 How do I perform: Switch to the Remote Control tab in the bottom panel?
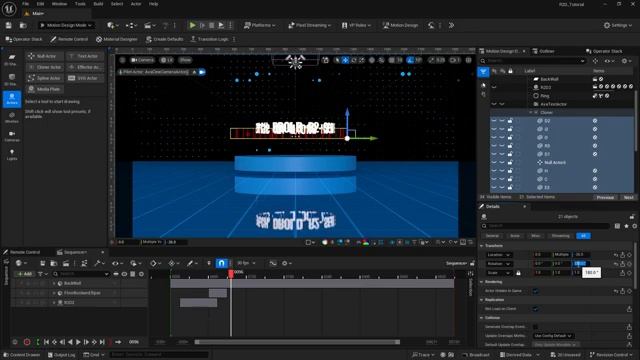[22, 252]
